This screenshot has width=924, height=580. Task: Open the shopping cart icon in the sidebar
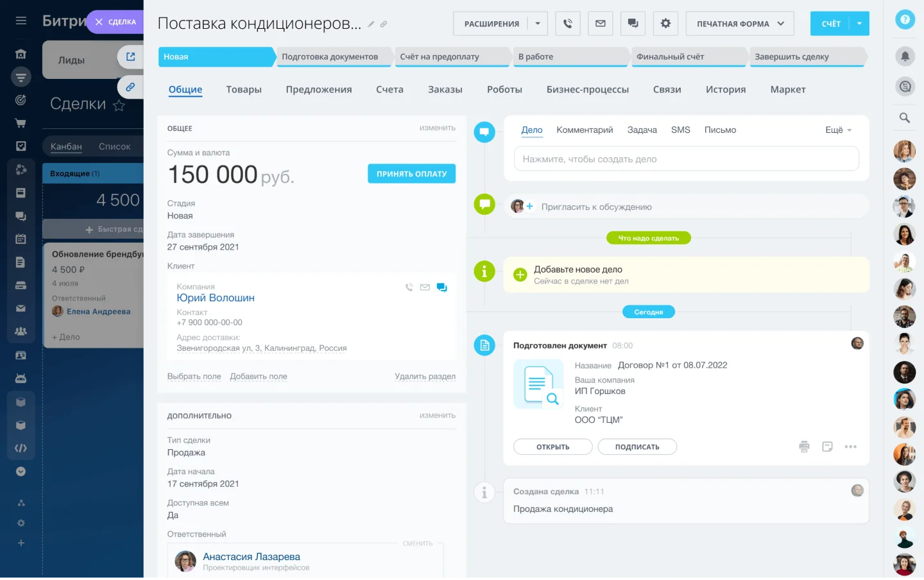[21, 122]
